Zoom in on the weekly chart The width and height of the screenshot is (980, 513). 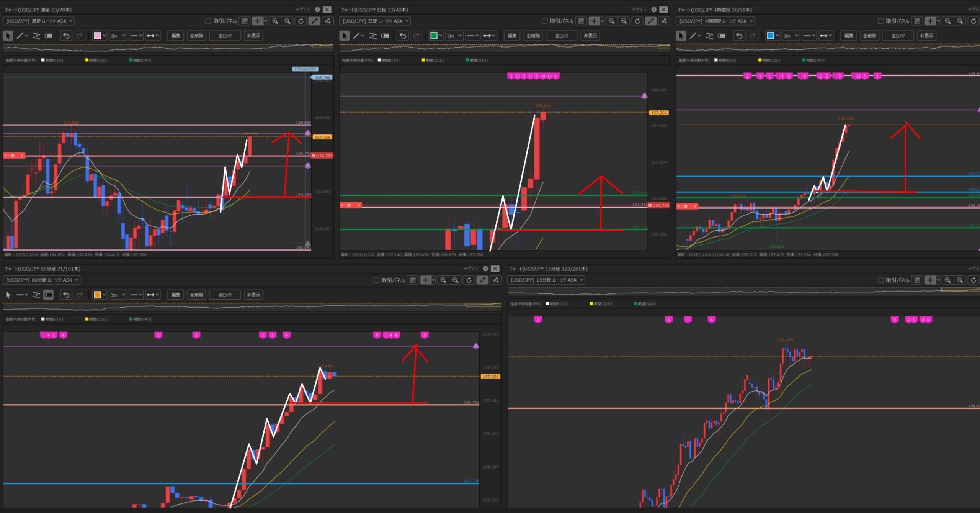coord(275,21)
